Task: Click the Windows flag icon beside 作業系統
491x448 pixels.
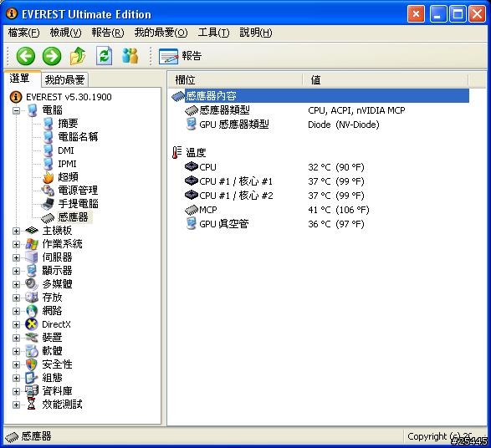Action: [x=31, y=244]
